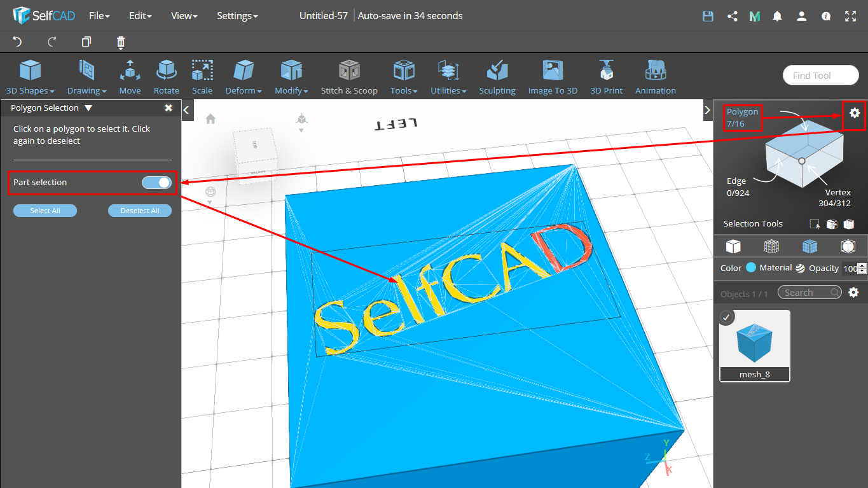Collapse the right panel arrow
This screenshot has width=868, height=488.
click(x=707, y=110)
